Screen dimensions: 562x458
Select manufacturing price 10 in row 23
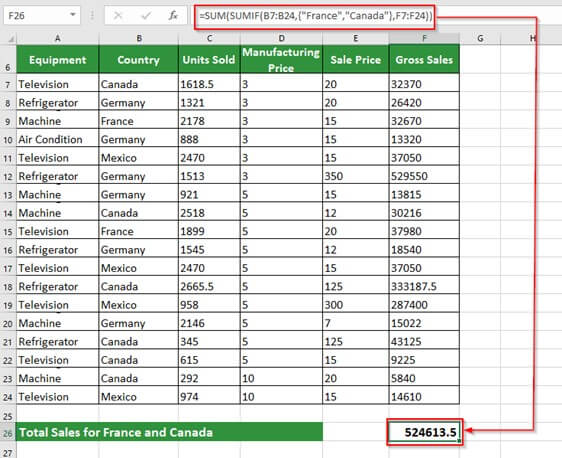282,378
